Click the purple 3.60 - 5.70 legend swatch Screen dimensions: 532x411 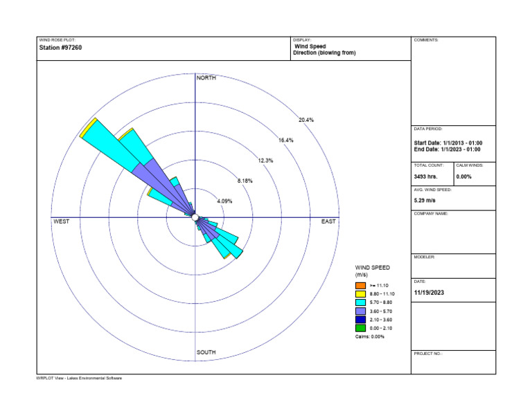(360, 311)
